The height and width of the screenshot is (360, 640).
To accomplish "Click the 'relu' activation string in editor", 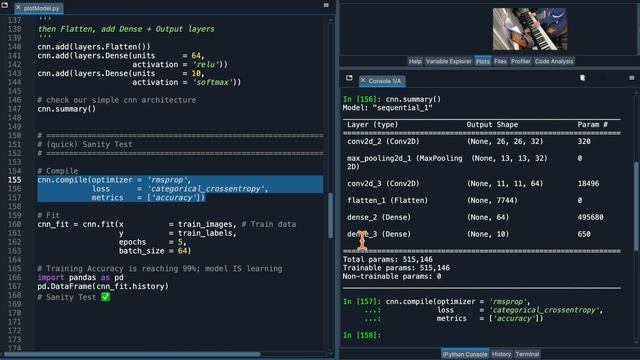I will click(x=207, y=64).
